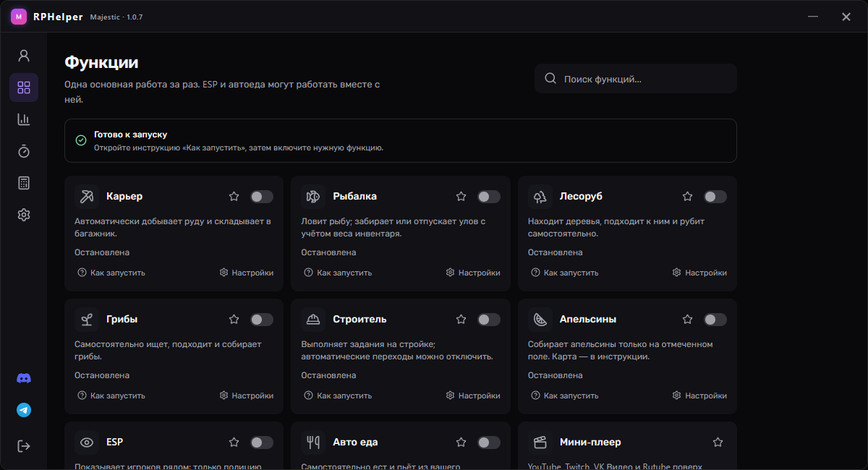This screenshot has height=470, width=868.
Task: Favorite the Апельсины card using its star
Action: pos(688,319)
